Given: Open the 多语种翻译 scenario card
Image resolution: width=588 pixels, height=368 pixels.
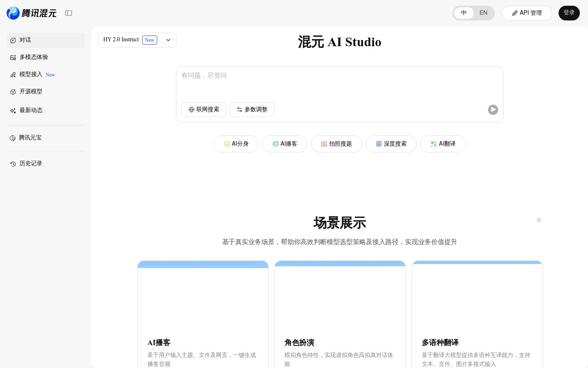Looking at the screenshot, I should (x=477, y=314).
